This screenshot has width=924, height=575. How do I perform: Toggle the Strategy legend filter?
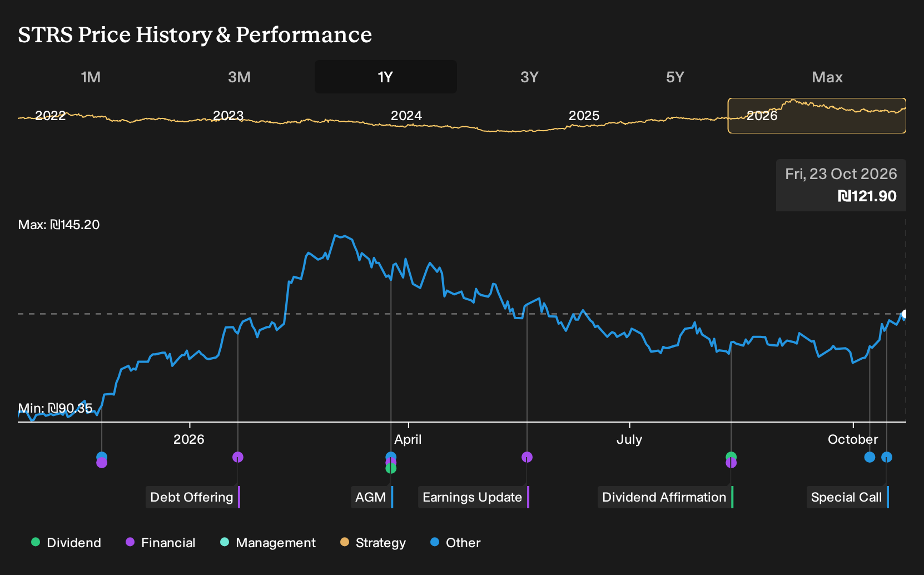(373, 543)
